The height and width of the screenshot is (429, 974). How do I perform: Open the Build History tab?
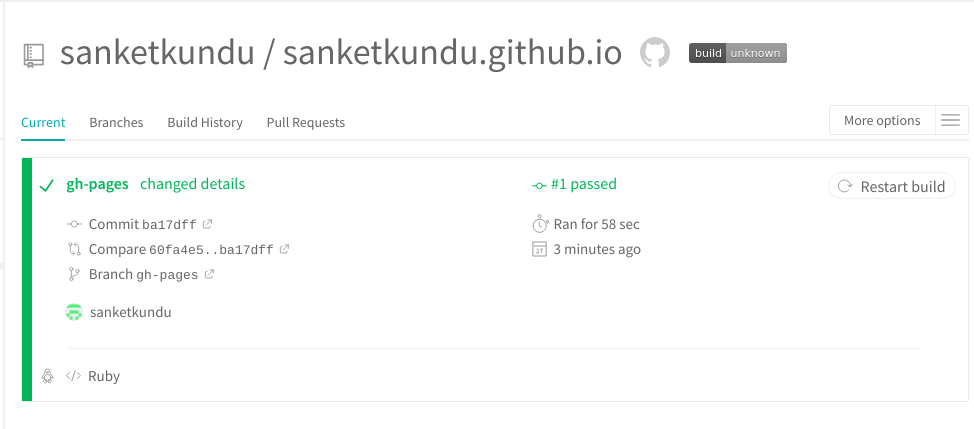[205, 122]
